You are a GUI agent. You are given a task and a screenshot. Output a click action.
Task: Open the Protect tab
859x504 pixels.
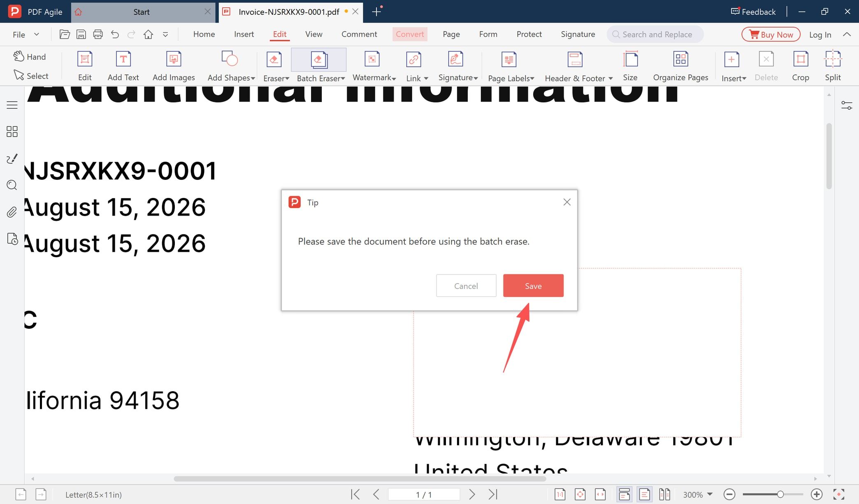pyautogui.click(x=529, y=34)
